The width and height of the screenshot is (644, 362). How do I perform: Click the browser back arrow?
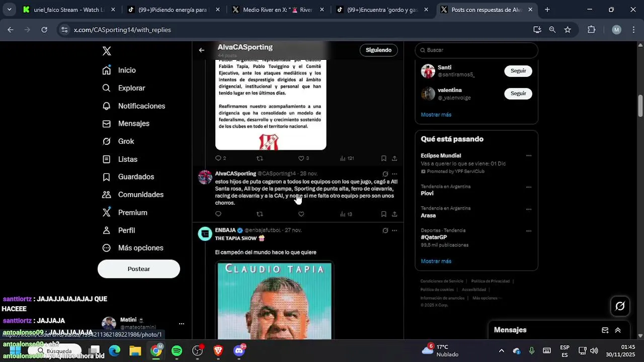click(x=11, y=30)
